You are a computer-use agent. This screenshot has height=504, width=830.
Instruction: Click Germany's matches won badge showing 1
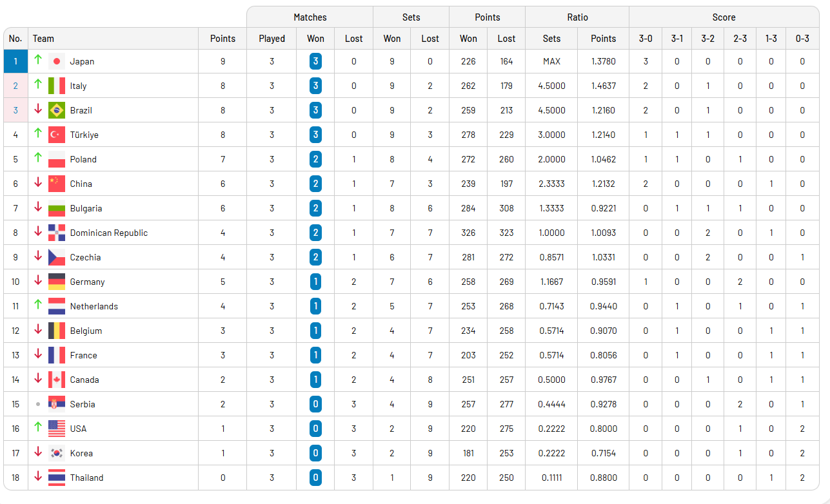point(315,282)
